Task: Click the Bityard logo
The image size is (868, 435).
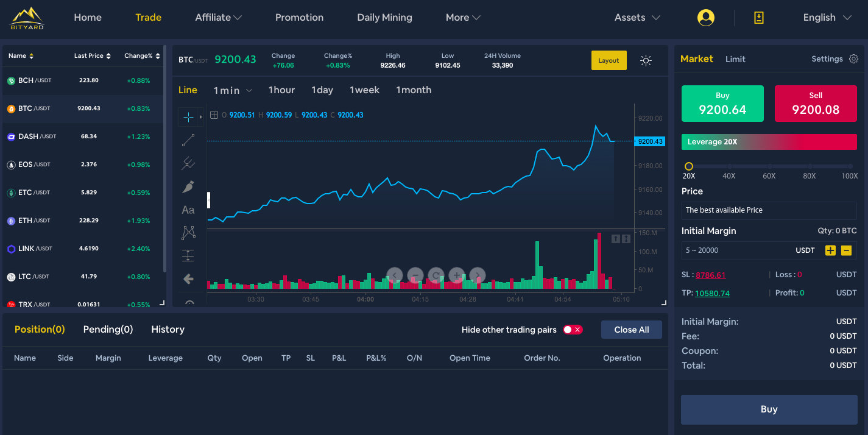Action: click(x=27, y=18)
